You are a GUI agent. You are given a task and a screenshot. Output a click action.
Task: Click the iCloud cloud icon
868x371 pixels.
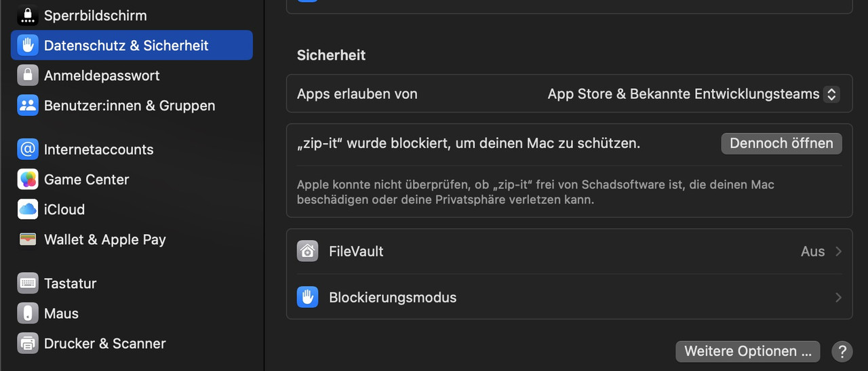point(28,210)
